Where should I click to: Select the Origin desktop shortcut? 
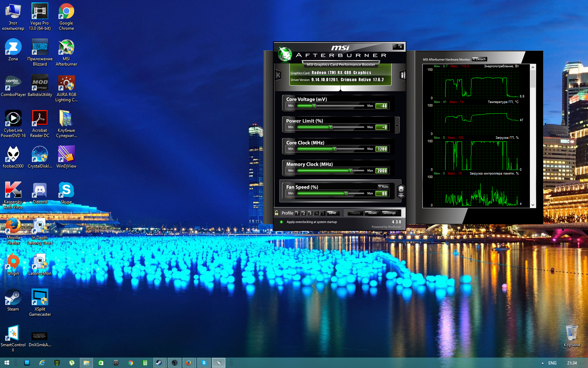tap(13, 265)
